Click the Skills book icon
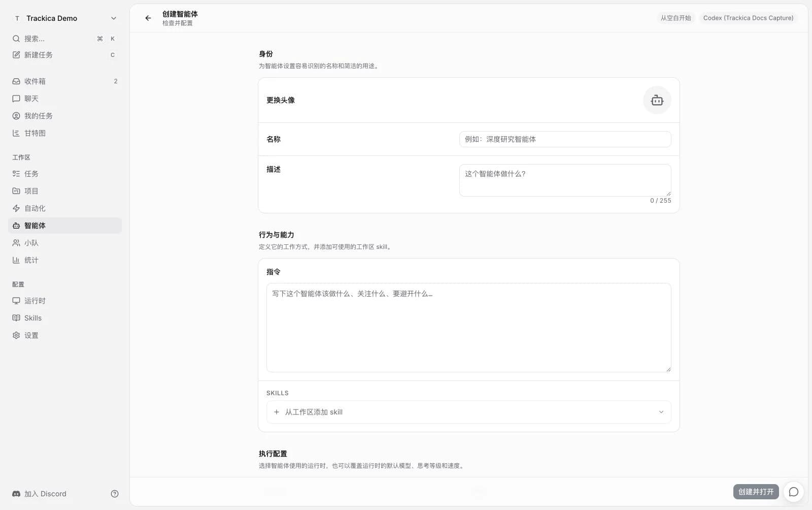812x510 pixels. click(x=16, y=318)
